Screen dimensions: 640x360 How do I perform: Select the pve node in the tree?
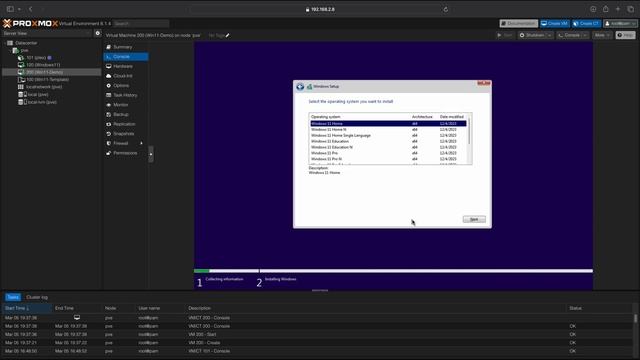click(24, 50)
